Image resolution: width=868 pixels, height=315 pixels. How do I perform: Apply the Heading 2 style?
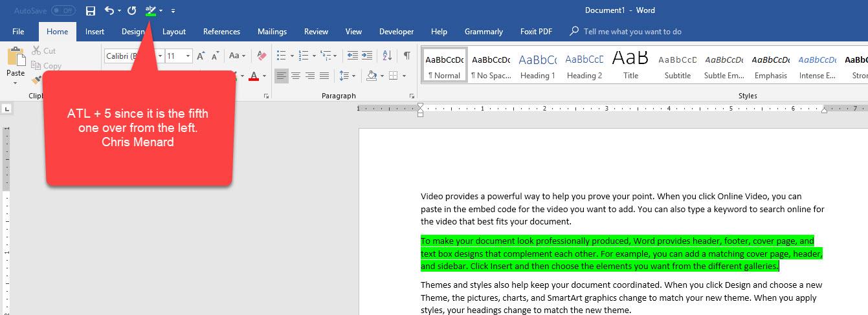(584, 65)
